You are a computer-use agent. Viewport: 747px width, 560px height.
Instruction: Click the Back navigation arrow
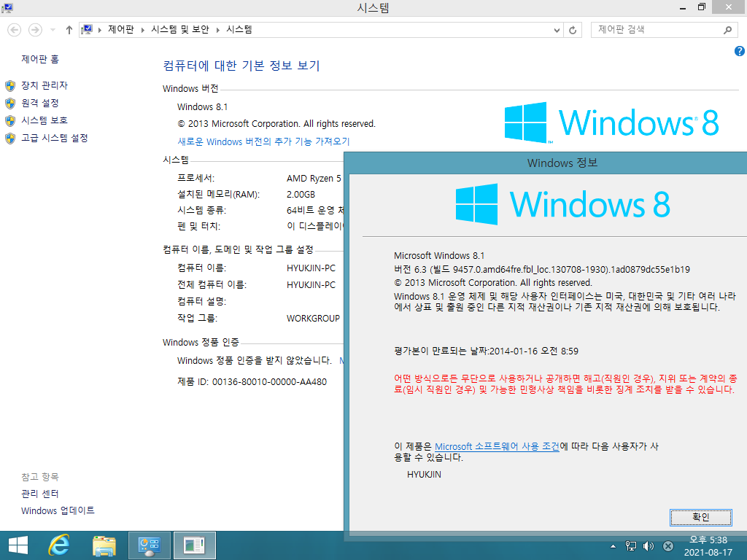15,30
